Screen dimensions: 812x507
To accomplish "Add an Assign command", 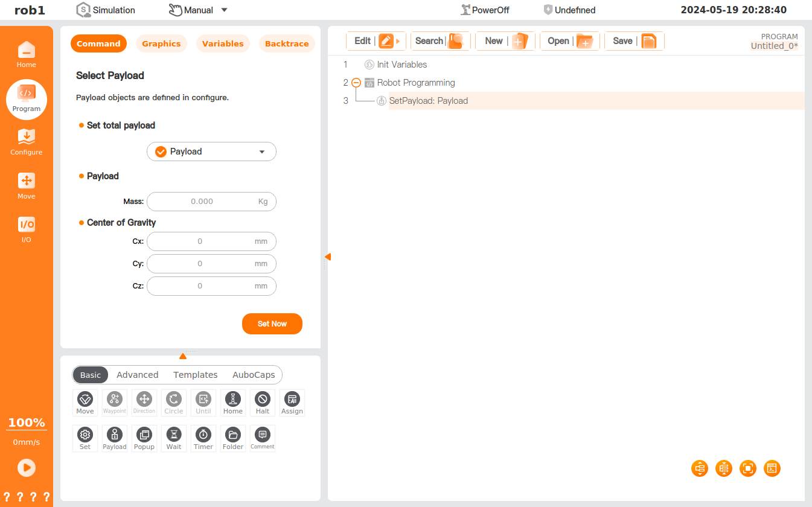I will pyautogui.click(x=292, y=402).
